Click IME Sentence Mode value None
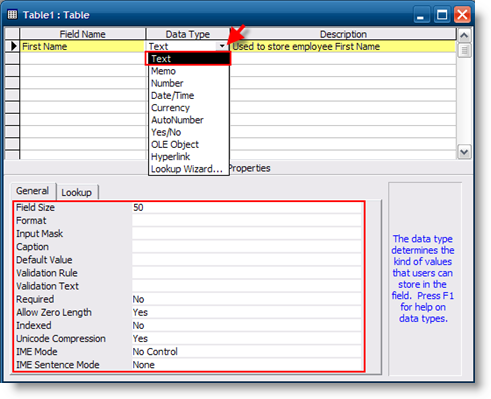 (x=247, y=365)
